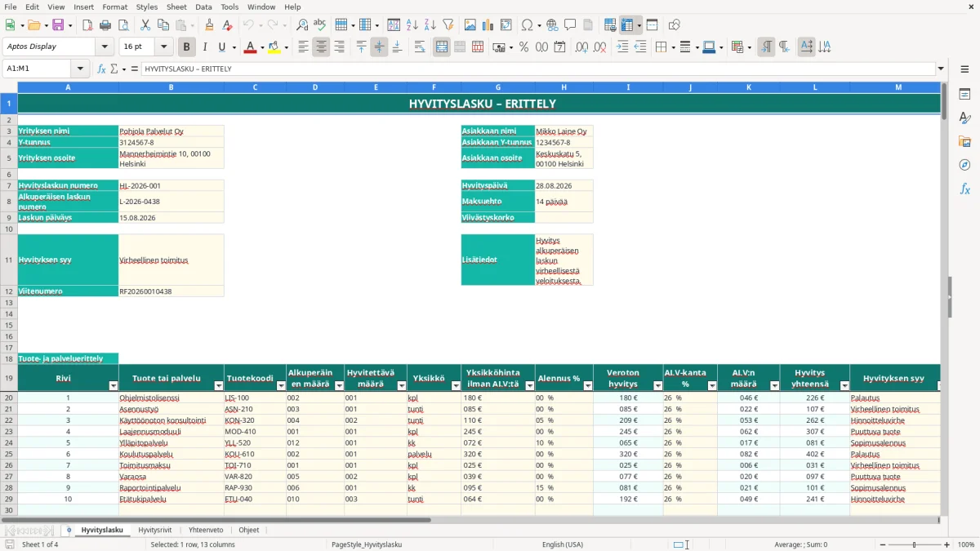The image size is (980, 551).
Task: Click the Cut scissors icon
Action: point(145,25)
